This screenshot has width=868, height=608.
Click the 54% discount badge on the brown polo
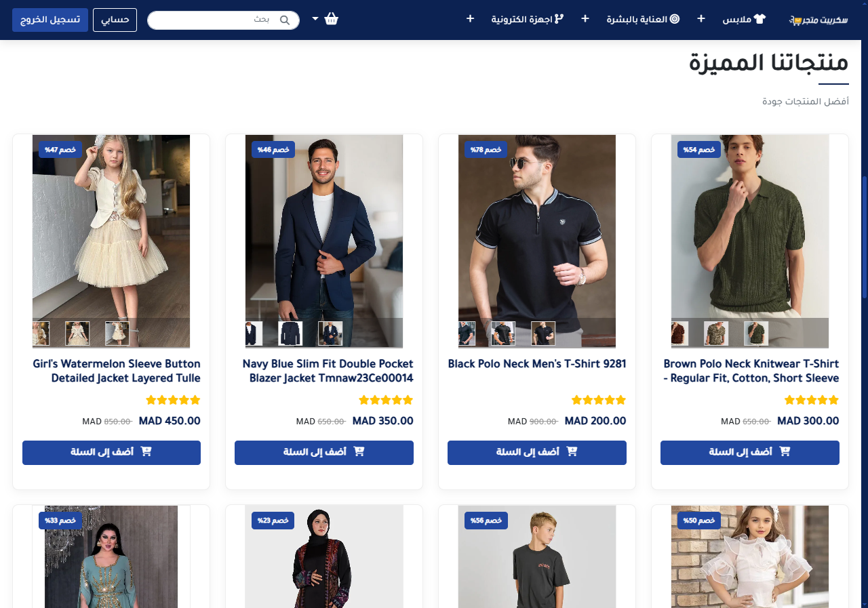[698, 150]
